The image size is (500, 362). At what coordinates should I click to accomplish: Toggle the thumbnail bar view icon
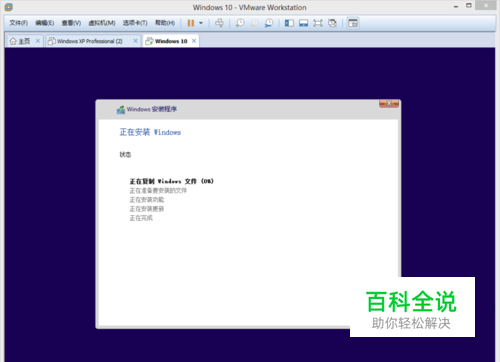pyautogui.click(x=303, y=23)
